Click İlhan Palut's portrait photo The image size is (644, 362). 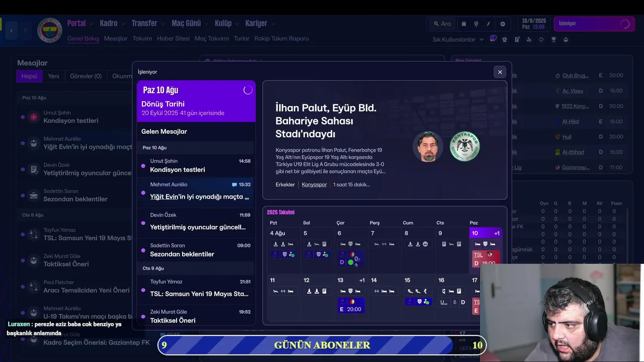pos(428,146)
